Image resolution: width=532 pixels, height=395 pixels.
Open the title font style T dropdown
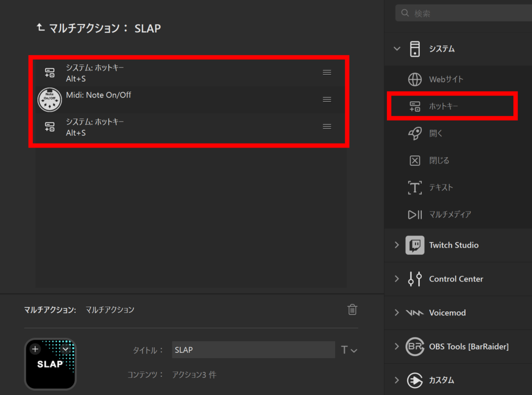tap(349, 350)
